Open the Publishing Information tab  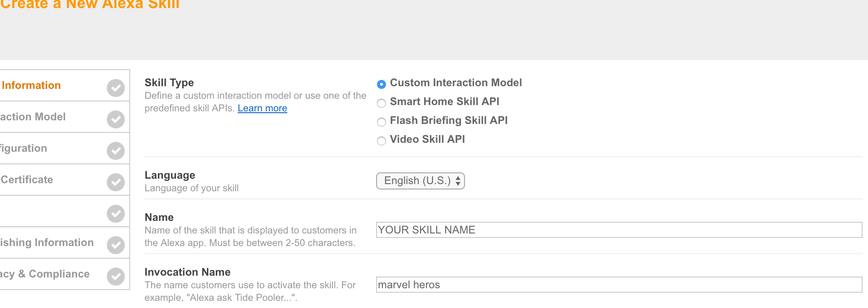pyautogui.click(x=47, y=242)
